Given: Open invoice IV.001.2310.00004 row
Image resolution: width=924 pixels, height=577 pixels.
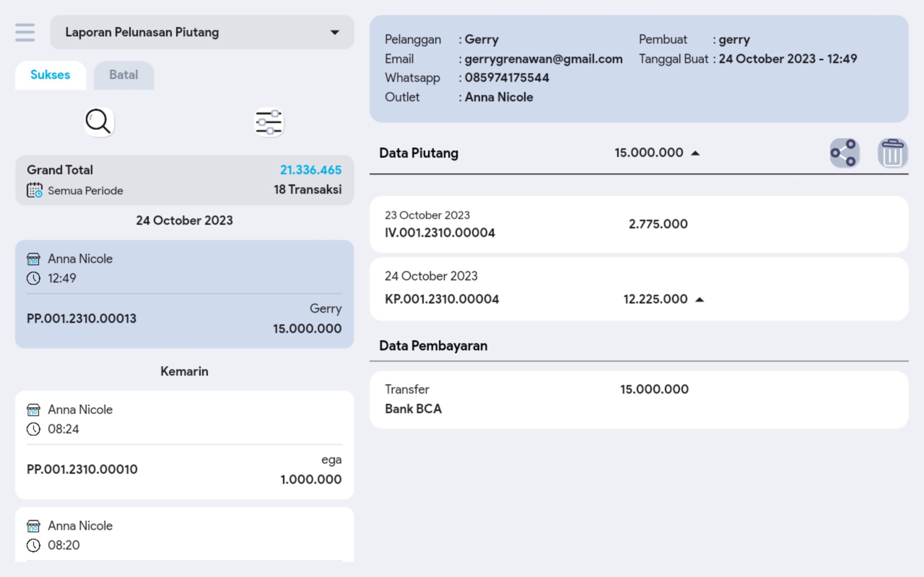Looking at the screenshot, I should (638, 224).
